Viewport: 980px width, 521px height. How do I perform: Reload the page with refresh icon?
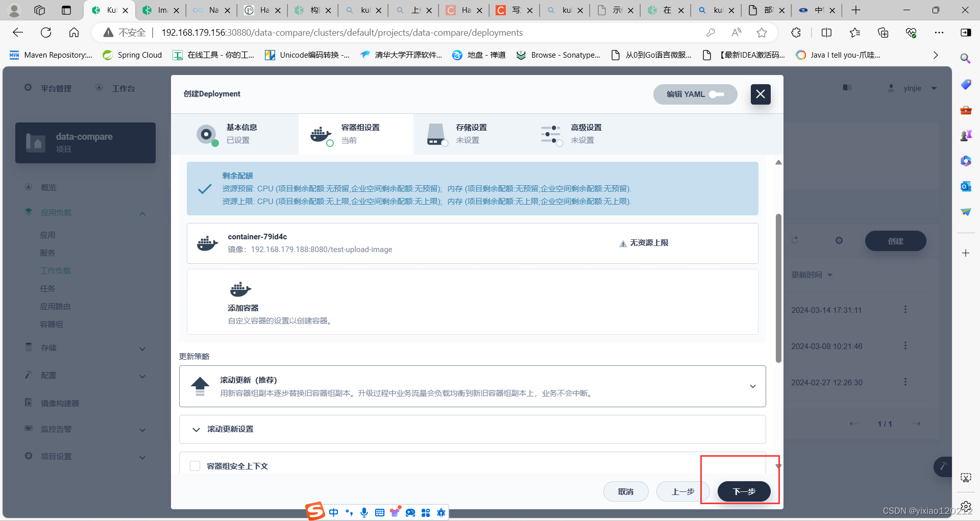[x=46, y=33]
